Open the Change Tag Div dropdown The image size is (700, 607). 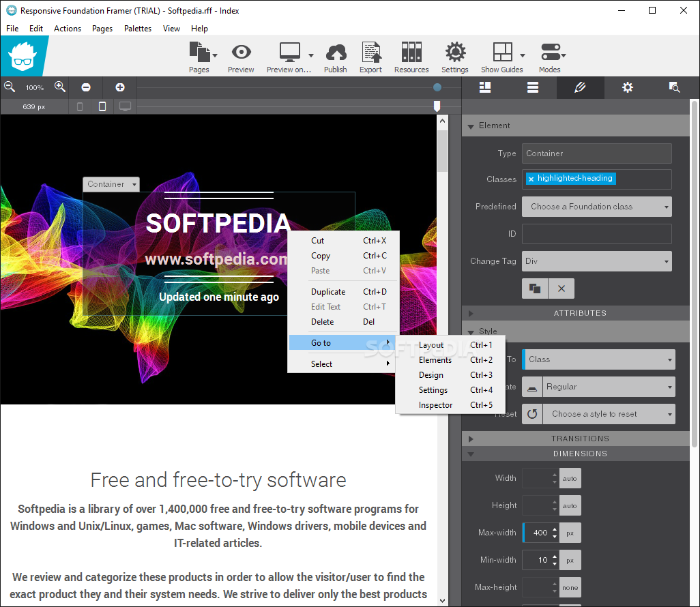point(597,261)
